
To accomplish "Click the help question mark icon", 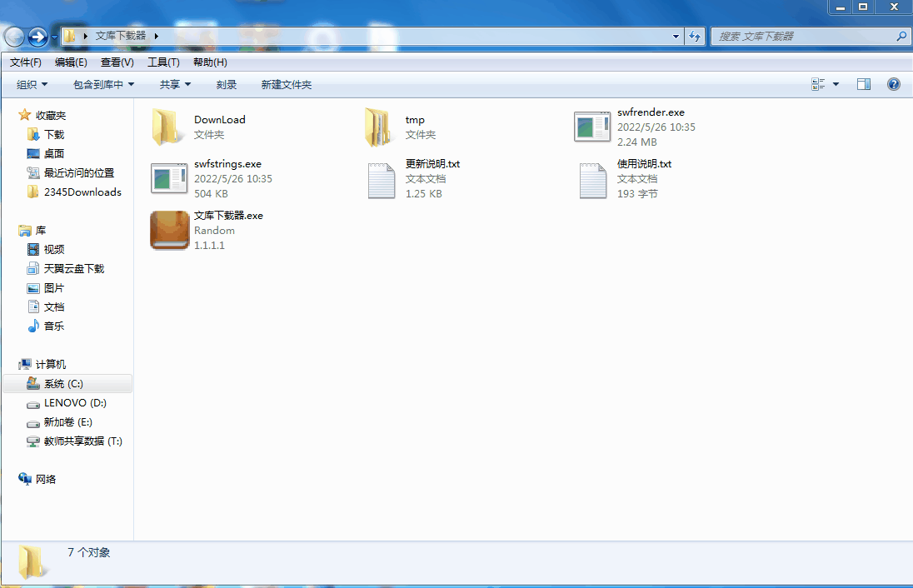I will pos(894,84).
